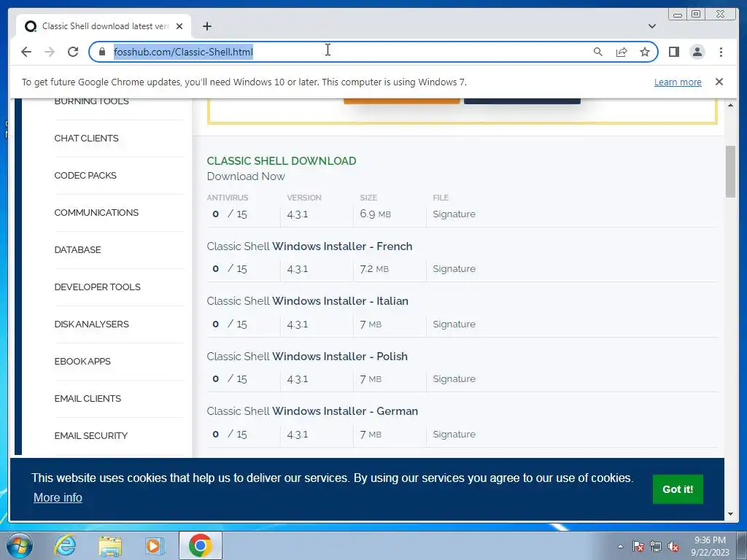Open the Chrome three-dot menu

[721, 52]
